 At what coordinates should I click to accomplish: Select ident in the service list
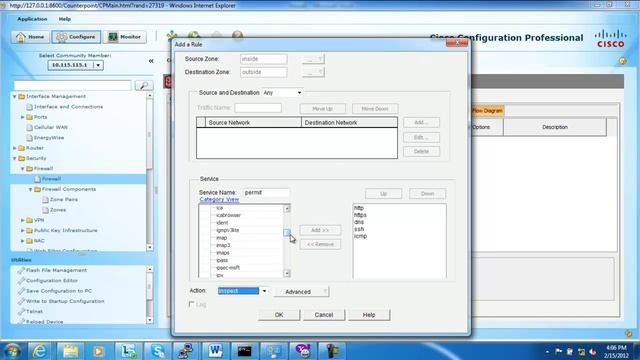click(x=222, y=223)
